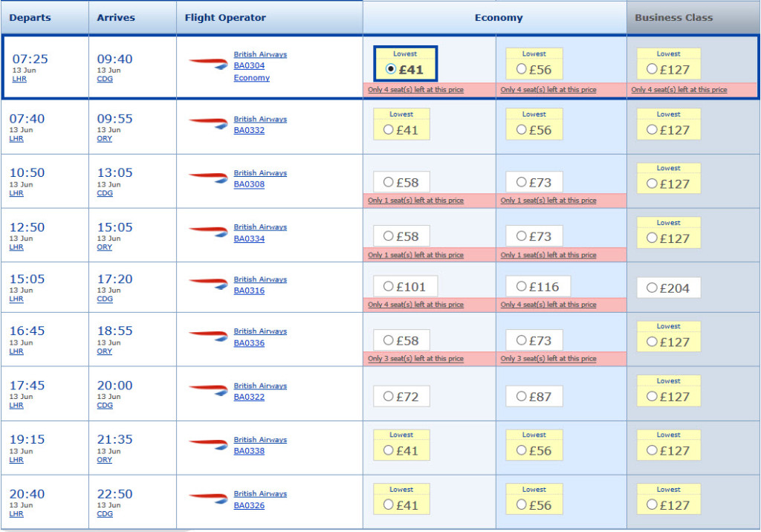Click Economy link under BA0304
Screen dimensions: 761x532
coord(251,78)
